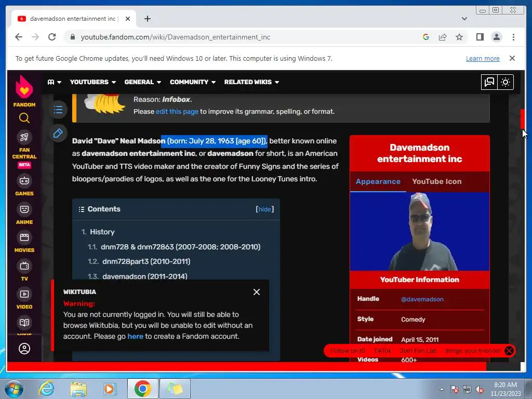Switch to the YouTube Icon infobox tab

436,181
